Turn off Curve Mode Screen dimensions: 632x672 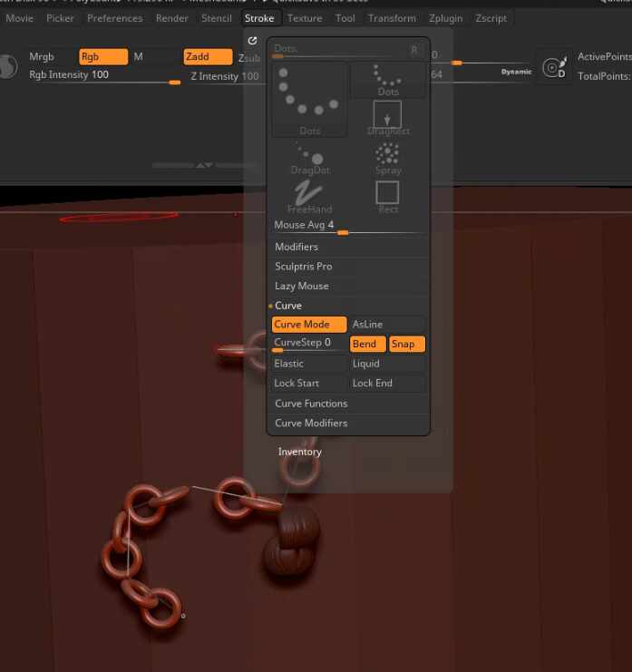tap(309, 325)
